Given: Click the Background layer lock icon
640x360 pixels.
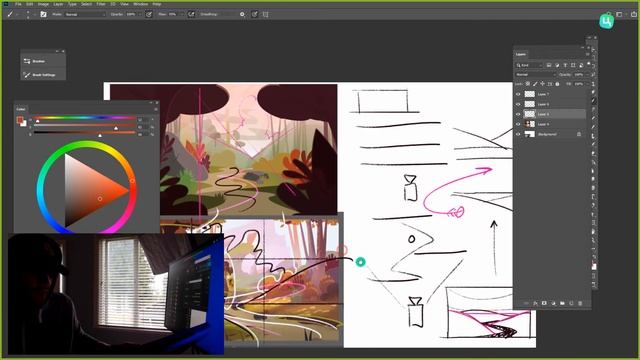Looking at the screenshot, I should point(579,134).
